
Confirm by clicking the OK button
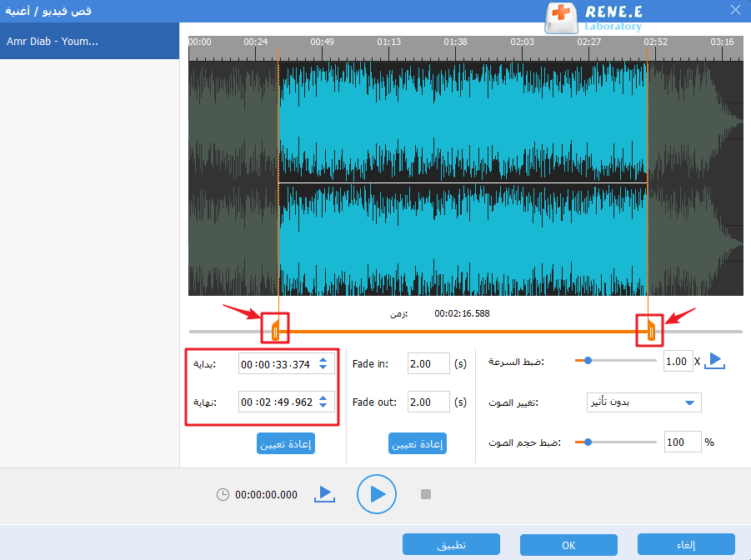pos(568,545)
